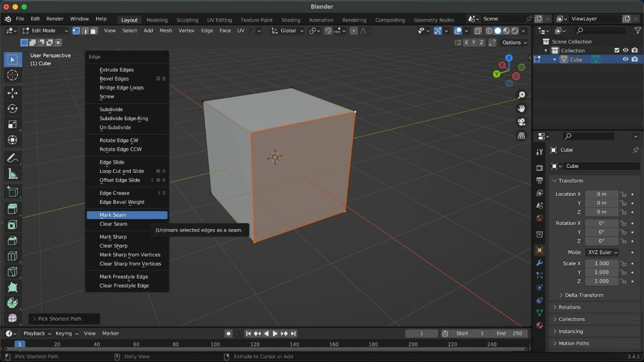The height and width of the screenshot is (362, 644).
Task: Open the Material properties tab icon
Action: (539, 325)
